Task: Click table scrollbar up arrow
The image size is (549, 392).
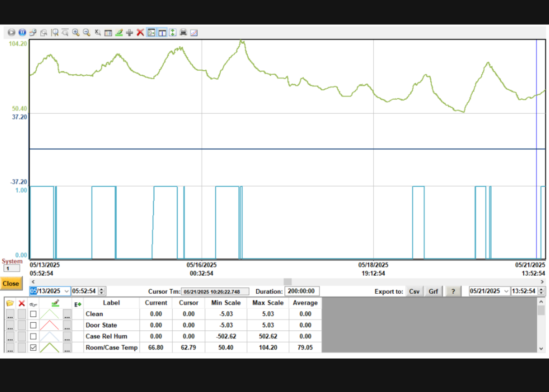Action: [541, 302]
